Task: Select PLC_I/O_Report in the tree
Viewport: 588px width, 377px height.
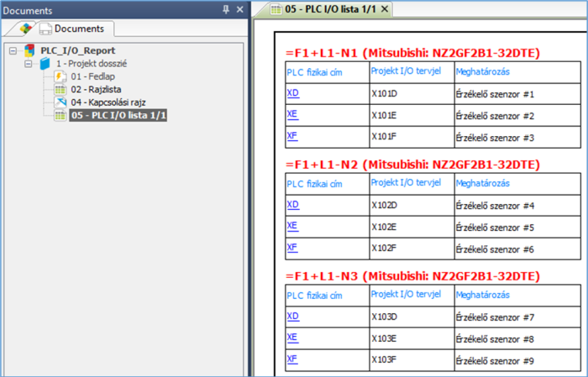Action: (78, 50)
